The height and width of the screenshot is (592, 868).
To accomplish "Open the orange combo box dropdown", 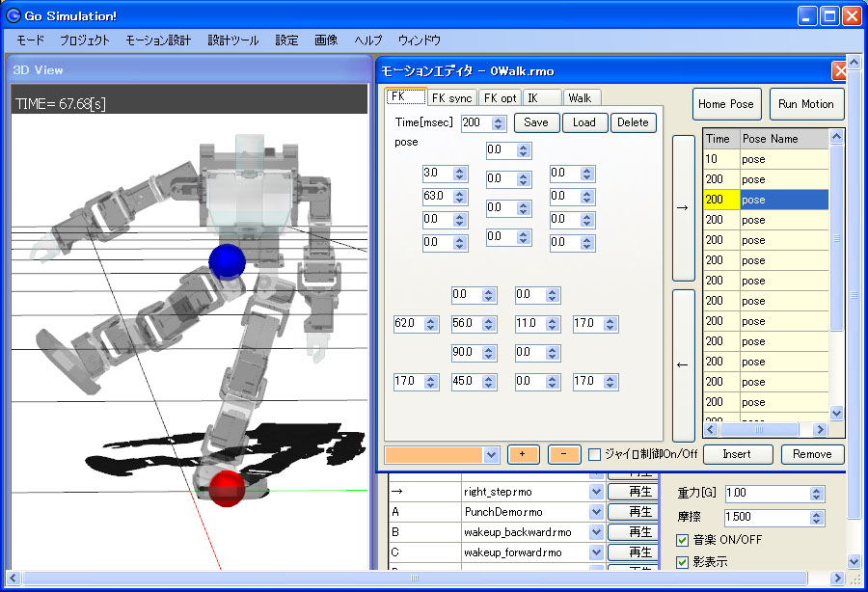I will [491, 454].
